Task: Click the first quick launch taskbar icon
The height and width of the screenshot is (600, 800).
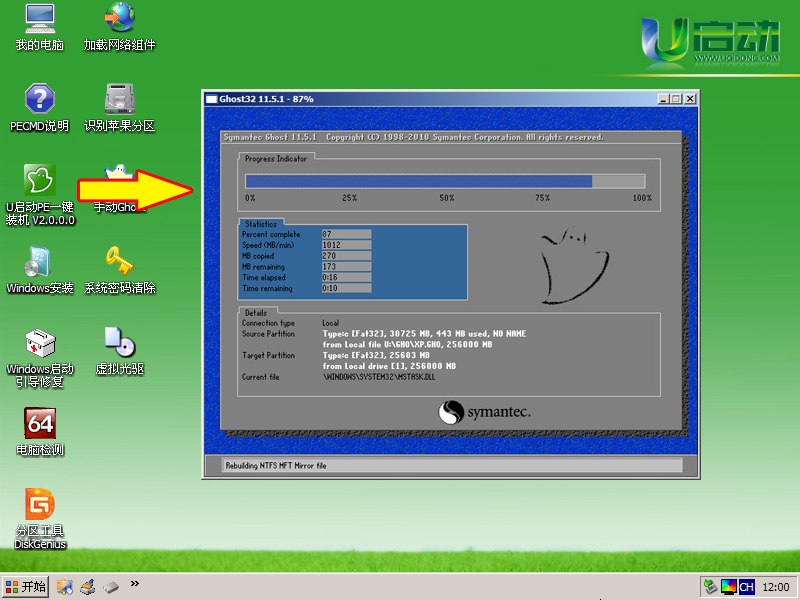Action: coord(65,587)
